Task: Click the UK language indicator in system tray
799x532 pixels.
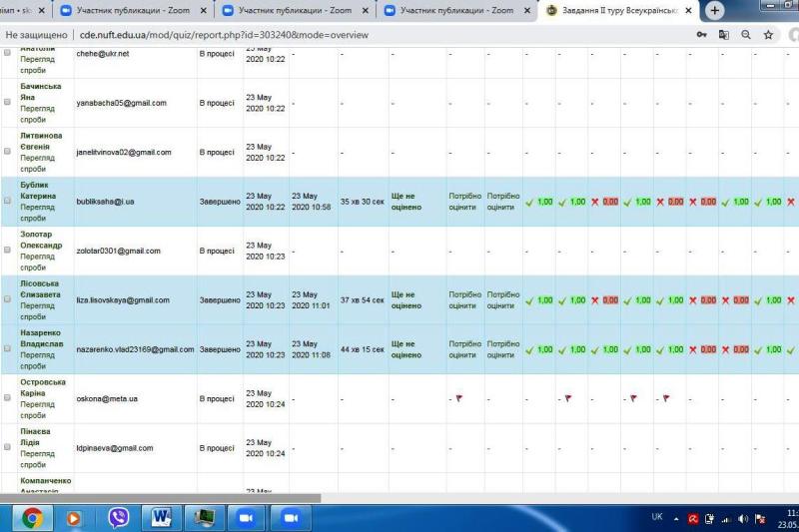Action: (657, 517)
